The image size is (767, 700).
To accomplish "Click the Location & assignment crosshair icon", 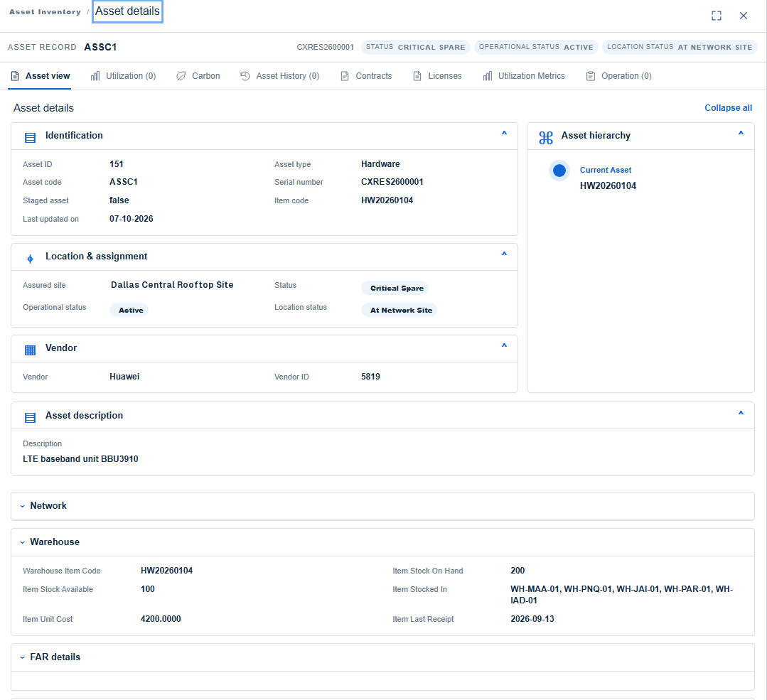I will (x=30, y=259).
